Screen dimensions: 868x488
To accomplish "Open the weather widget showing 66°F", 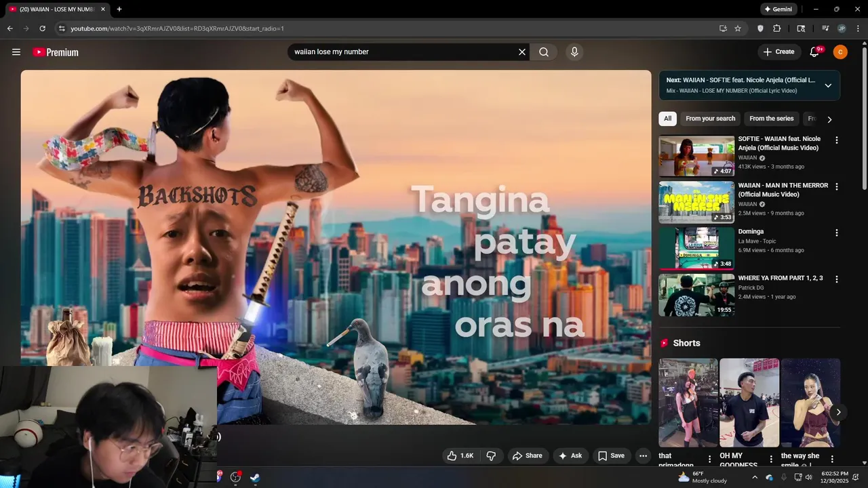I will 702,477.
